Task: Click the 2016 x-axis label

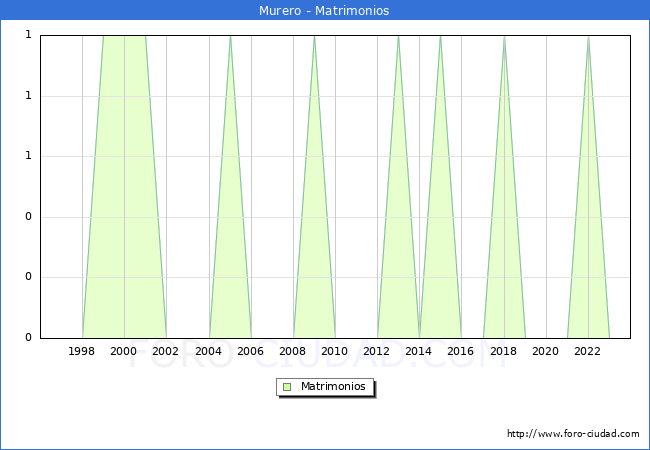Action: tap(461, 351)
